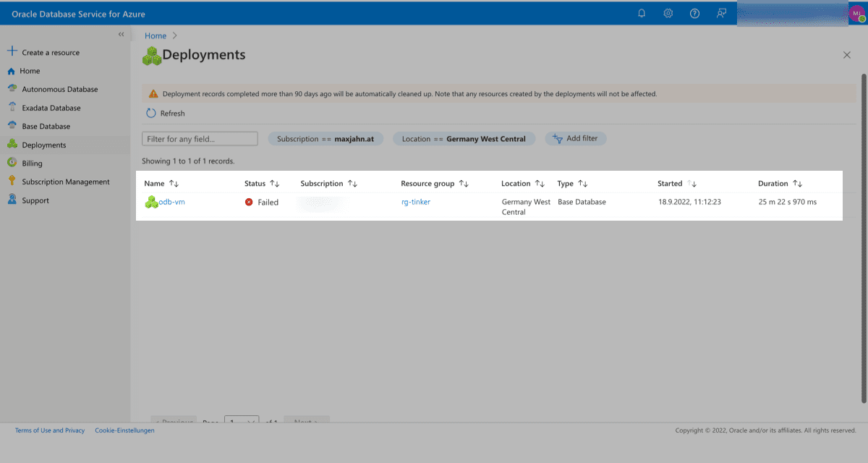Sort by the Subscription column
Viewport: 868px width, 463px height.
[329, 184]
